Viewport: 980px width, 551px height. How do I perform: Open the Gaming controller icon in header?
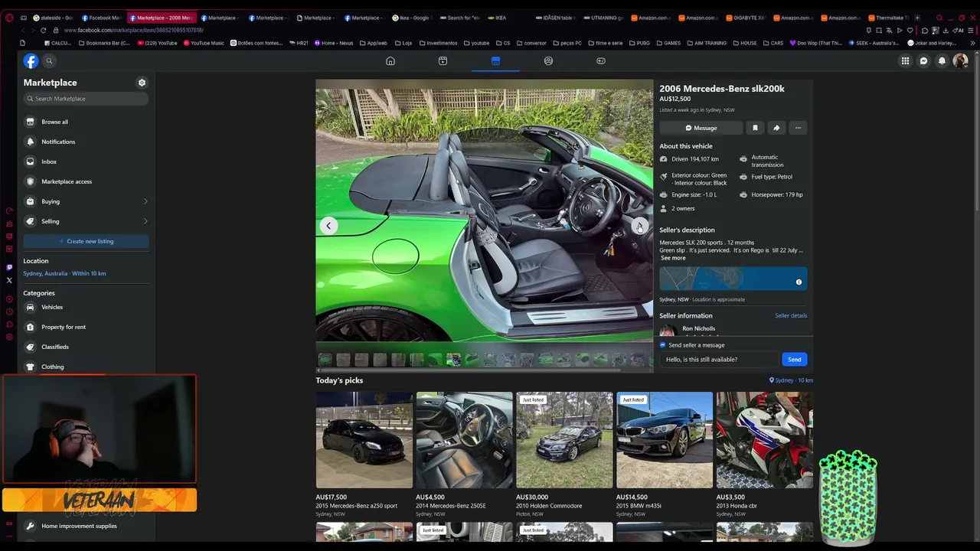tap(601, 60)
